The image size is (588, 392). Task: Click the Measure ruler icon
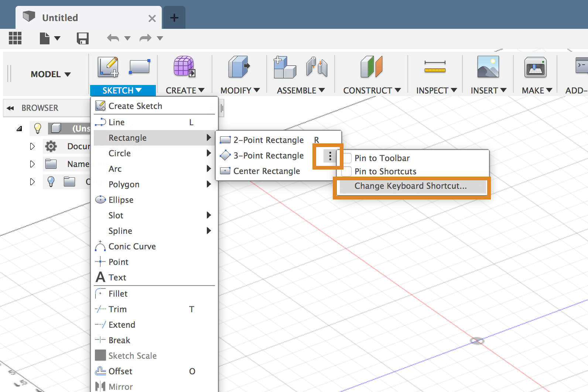435,67
